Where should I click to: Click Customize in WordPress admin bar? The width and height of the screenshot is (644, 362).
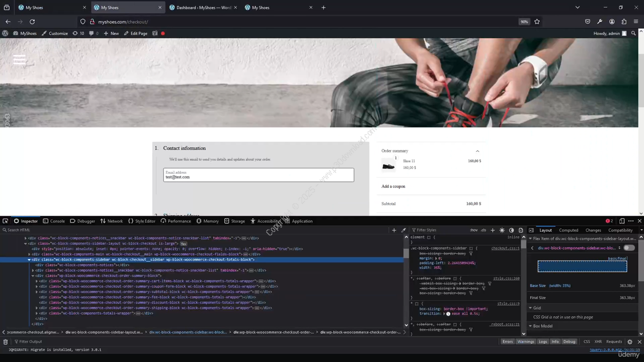pyautogui.click(x=54, y=33)
